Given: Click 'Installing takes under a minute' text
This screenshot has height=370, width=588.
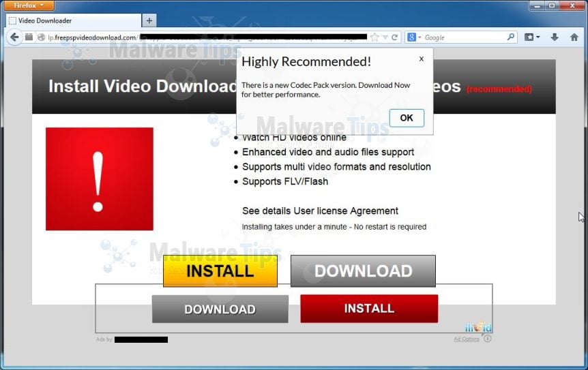Looking at the screenshot, I should pos(295,227).
